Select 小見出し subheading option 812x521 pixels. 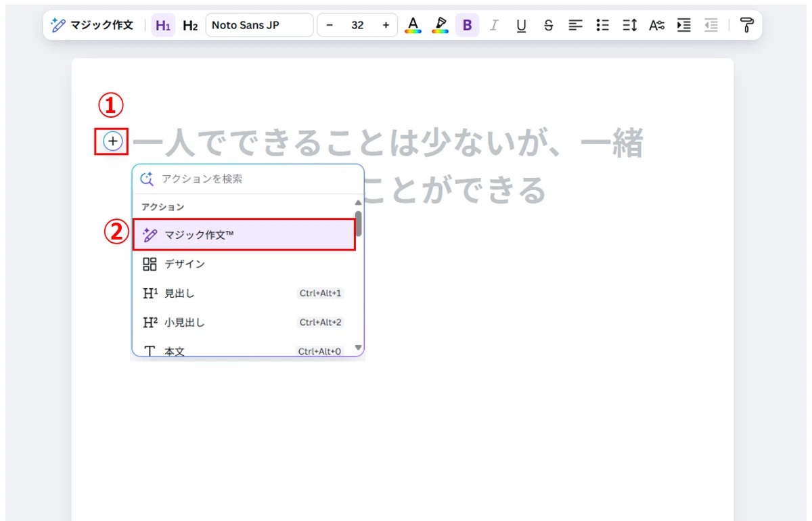(x=244, y=322)
